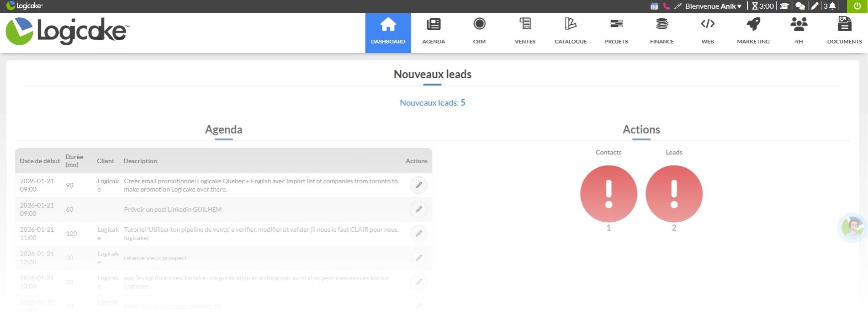
Task: Expand the Bienvenue Anik user dropdown
Action: point(713,6)
